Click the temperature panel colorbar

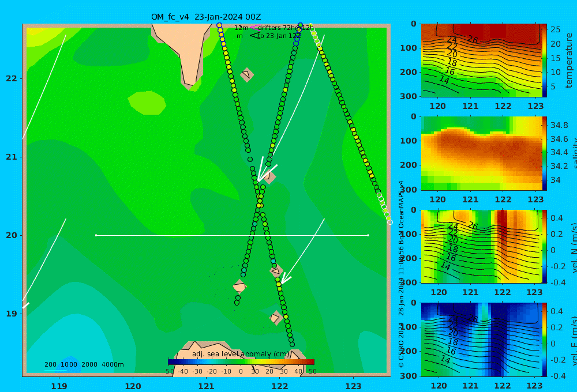(x=544, y=61)
